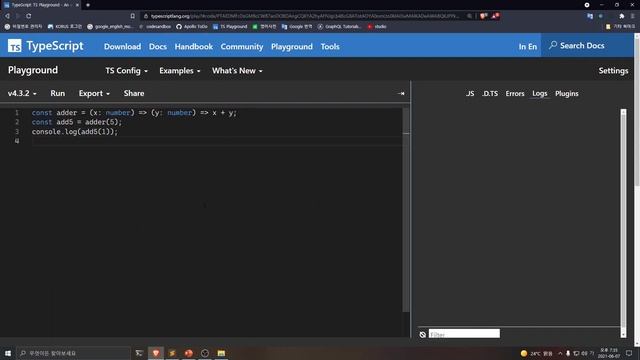The image size is (640, 360).
Task: Open Task View taskbar icon
Action: pos(139,353)
